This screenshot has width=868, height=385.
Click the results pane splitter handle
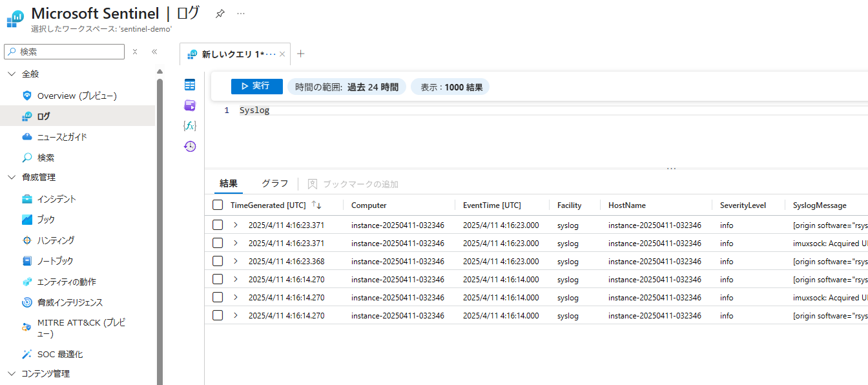click(672, 168)
